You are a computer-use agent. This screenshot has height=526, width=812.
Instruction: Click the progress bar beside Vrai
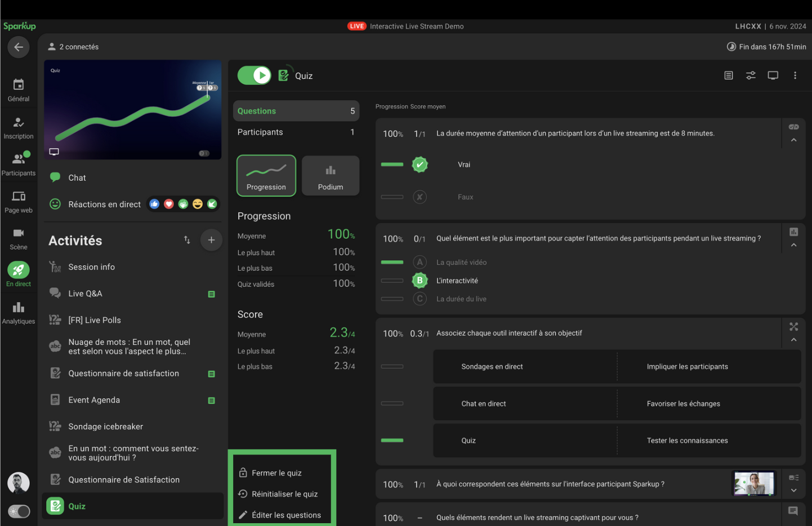coord(392,164)
